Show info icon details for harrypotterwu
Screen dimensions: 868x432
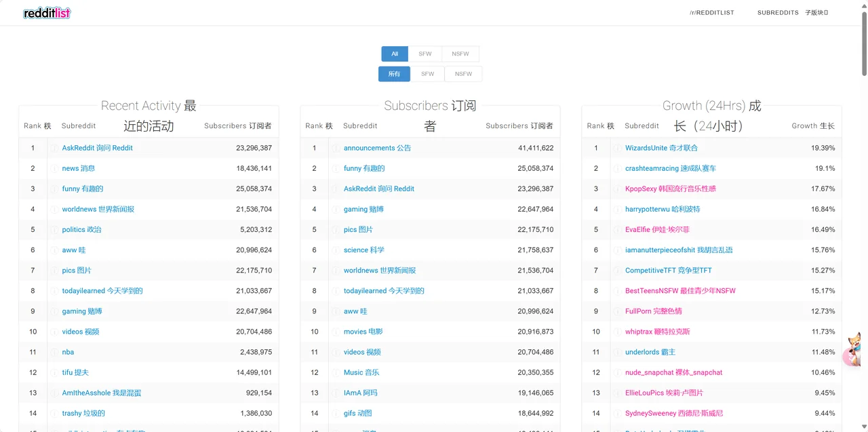click(x=617, y=209)
